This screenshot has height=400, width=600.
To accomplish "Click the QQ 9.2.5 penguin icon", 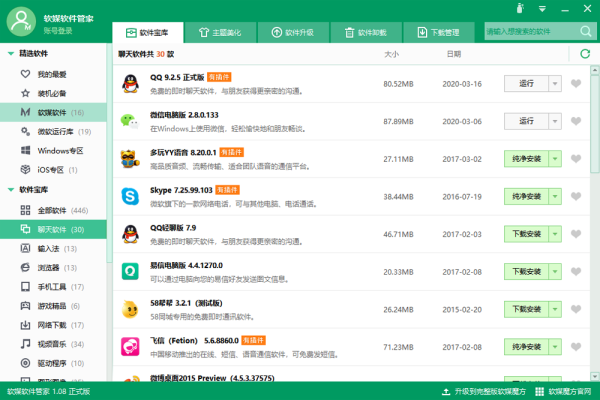I will (130, 83).
